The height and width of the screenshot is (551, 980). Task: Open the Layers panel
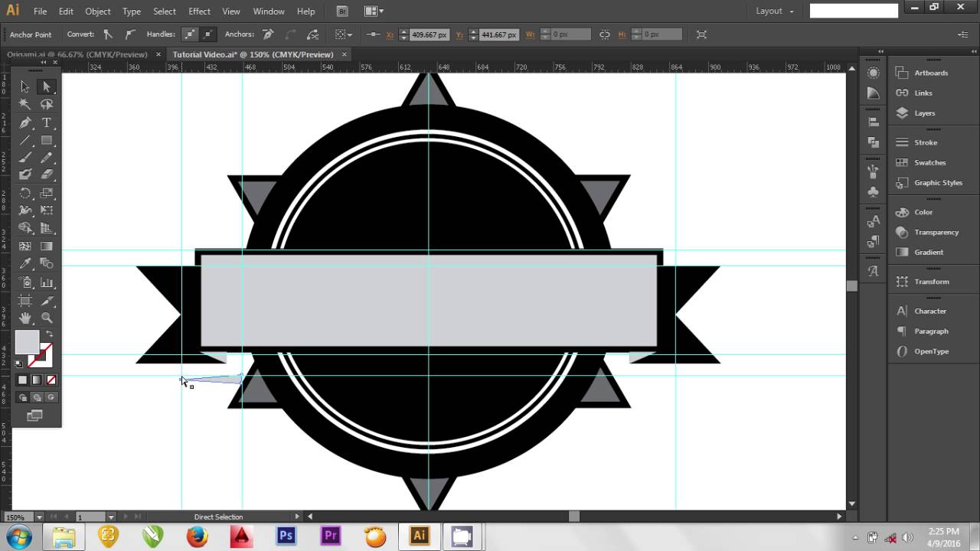(924, 113)
